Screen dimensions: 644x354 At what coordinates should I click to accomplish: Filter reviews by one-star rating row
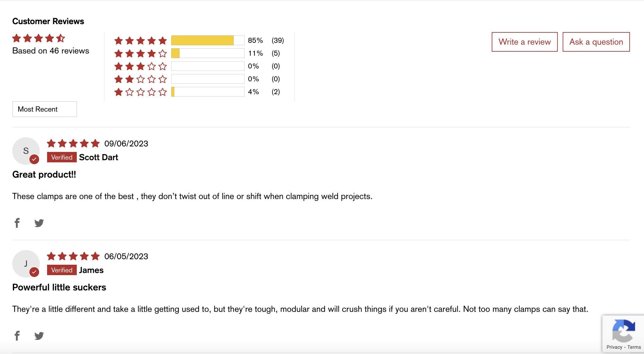(197, 92)
